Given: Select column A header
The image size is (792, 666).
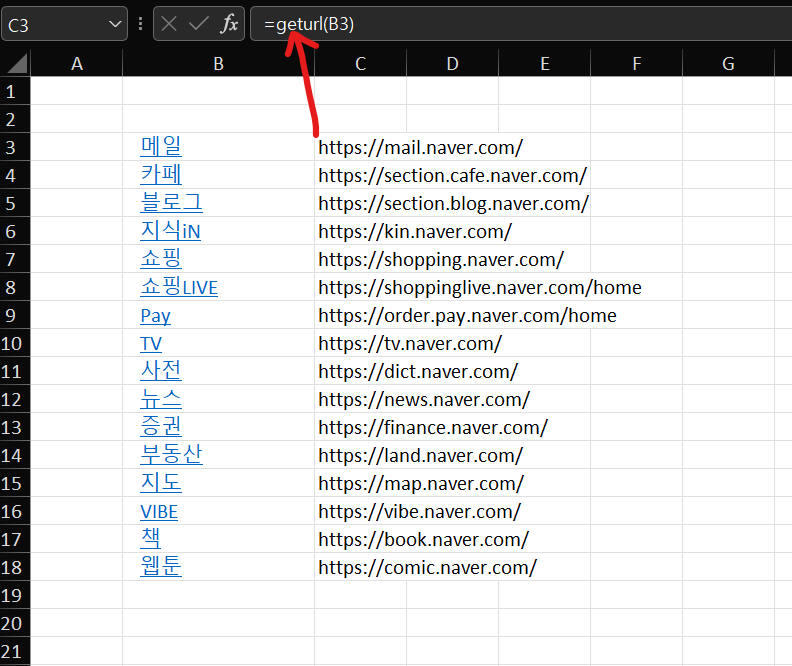Looking at the screenshot, I should (x=77, y=64).
